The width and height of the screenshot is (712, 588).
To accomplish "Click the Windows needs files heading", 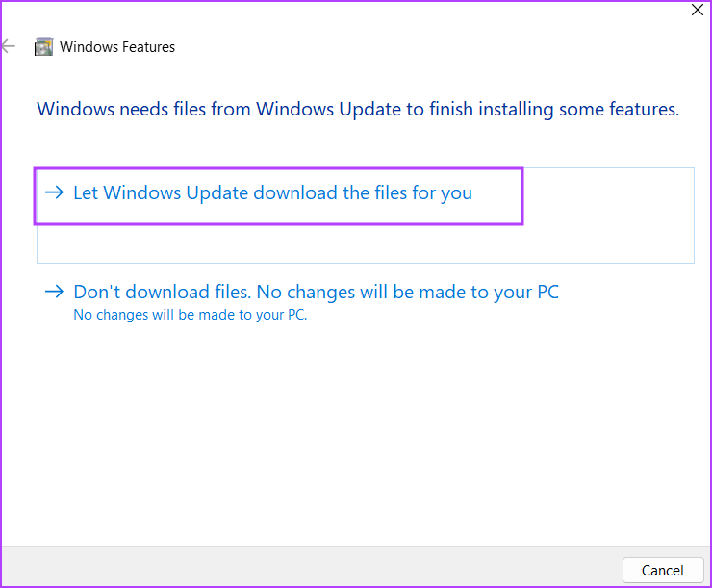I will (x=358, y=110).
